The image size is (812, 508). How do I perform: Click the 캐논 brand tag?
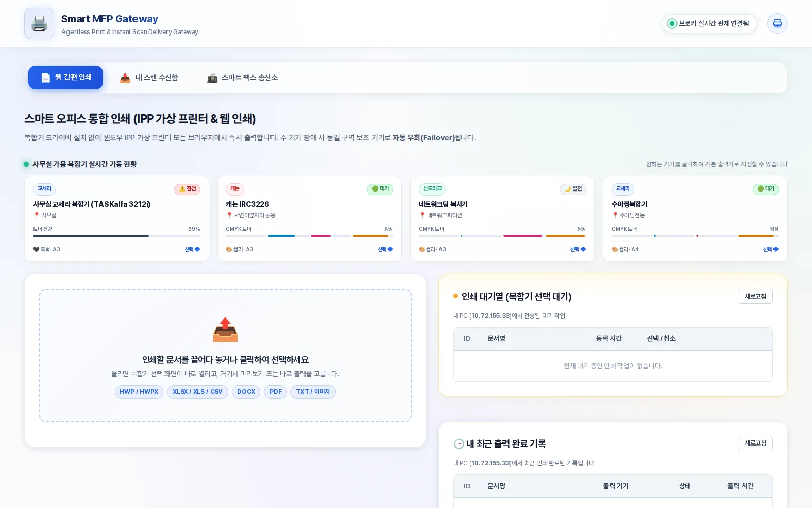[235, 189]
